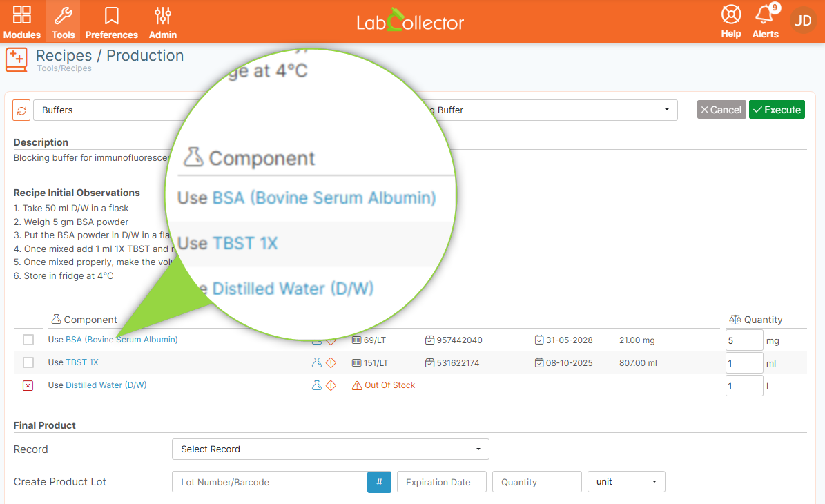
Task: Edit the TBST quantity field in ml
Action: point(744,363)
